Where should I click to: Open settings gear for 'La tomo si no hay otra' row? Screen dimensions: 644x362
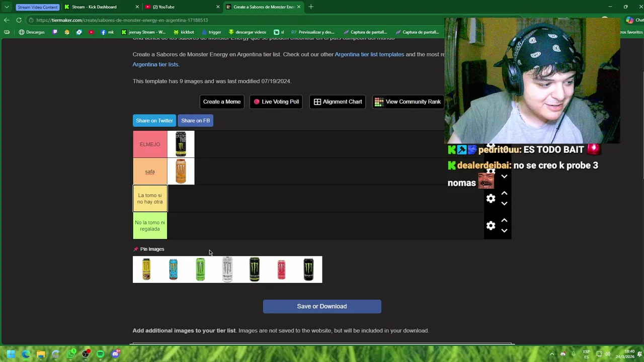(491, 199)
